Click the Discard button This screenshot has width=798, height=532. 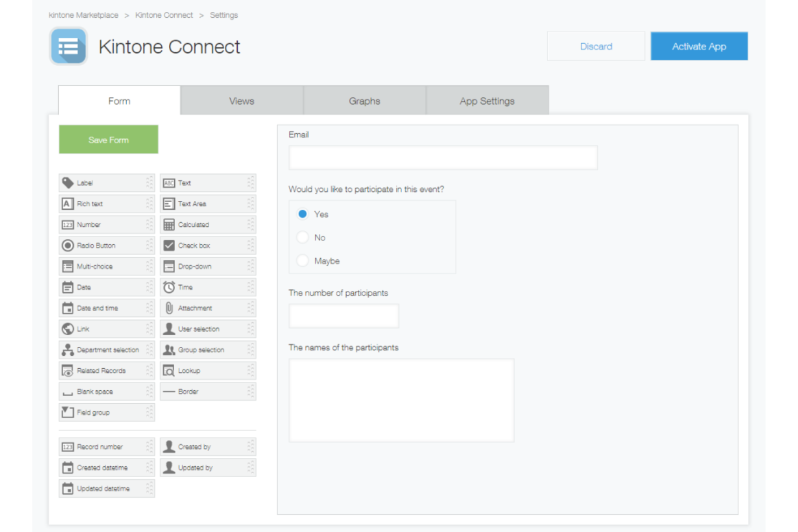coord(596,46)
